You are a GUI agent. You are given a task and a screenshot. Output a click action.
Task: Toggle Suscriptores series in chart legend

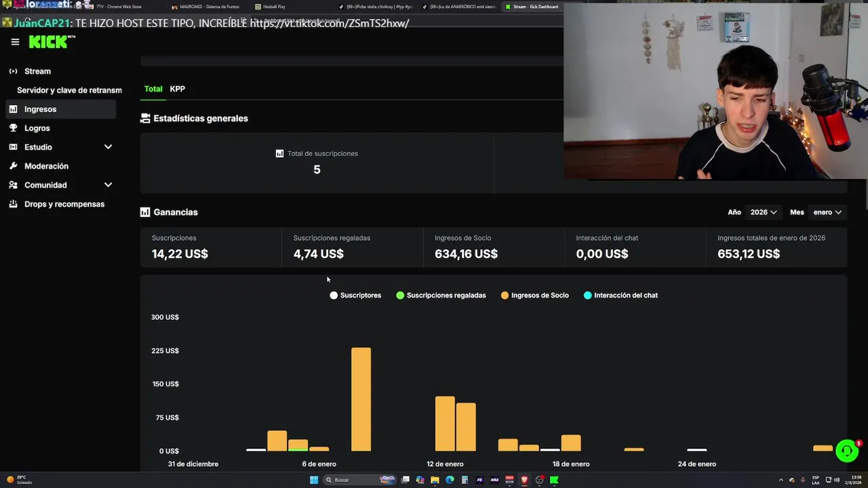coord(355,296)
